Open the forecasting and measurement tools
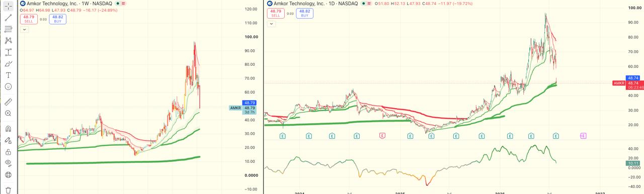Image resolution: width=644 pixels, height=194 pixels. [x=8, y=52]
